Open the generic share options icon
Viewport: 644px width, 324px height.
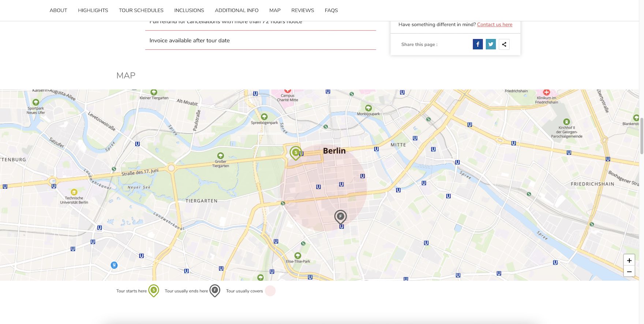click(504, 44)
